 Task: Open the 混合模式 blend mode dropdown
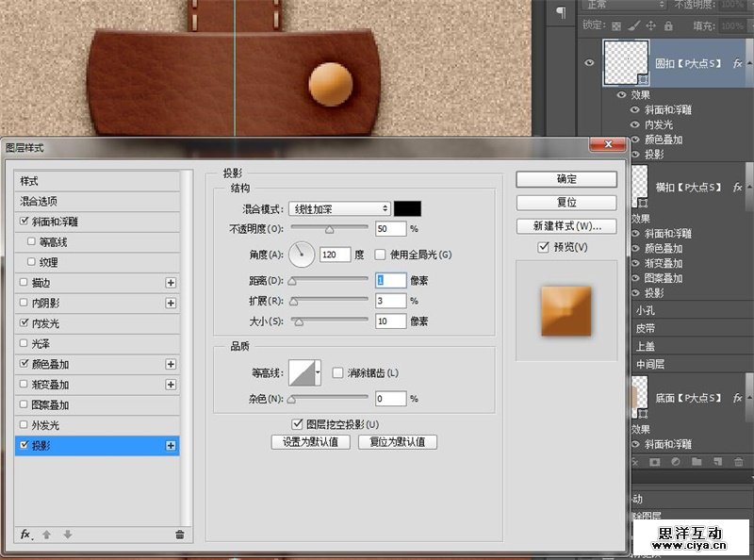(x=339, y=208)
